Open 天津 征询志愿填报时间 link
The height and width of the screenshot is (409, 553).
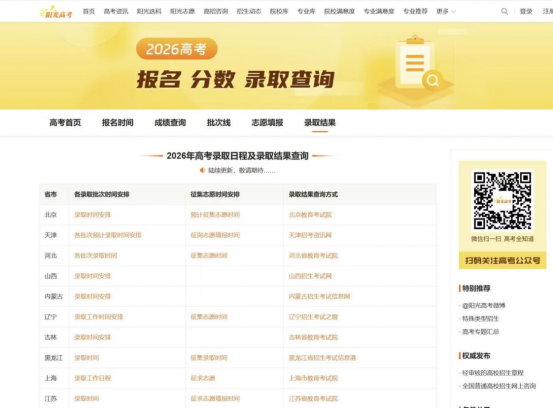215,235
